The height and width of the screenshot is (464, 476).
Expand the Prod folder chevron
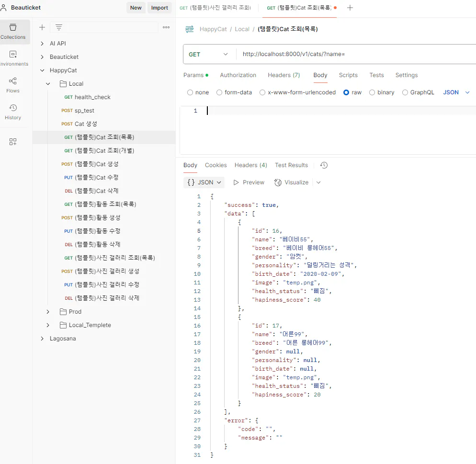coord(48,312)
